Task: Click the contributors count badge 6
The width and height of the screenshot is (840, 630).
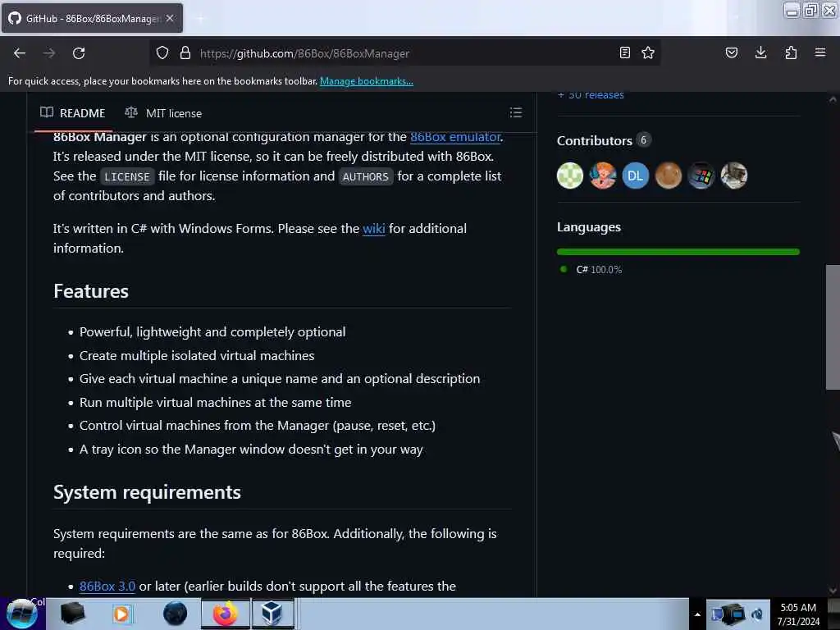Action: pos(643,140)
